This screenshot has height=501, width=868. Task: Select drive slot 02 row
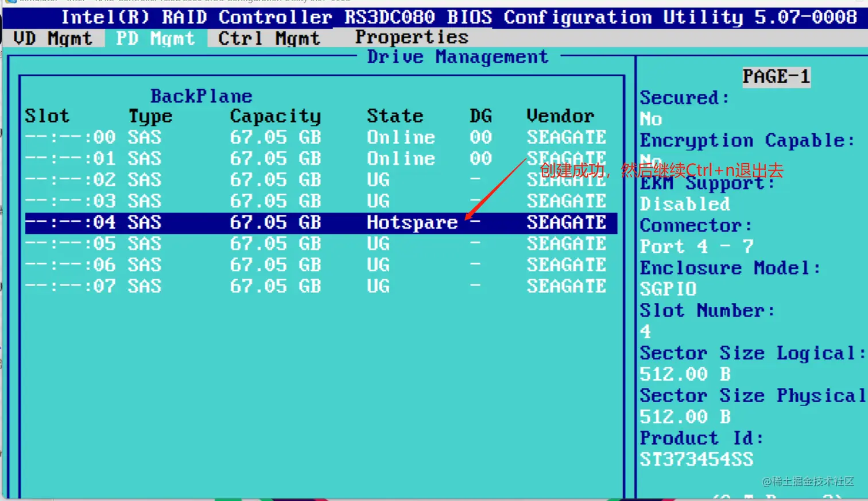[x=321, y=180]
